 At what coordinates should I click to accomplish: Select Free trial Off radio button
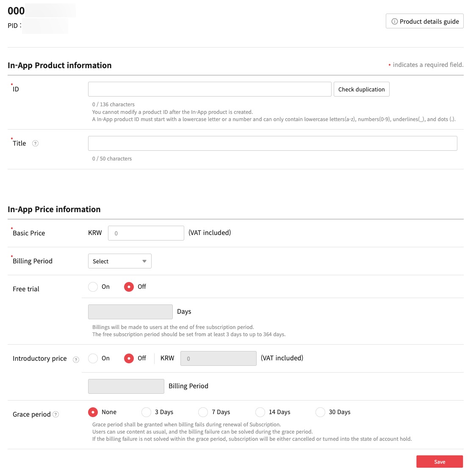pos(129,287)
